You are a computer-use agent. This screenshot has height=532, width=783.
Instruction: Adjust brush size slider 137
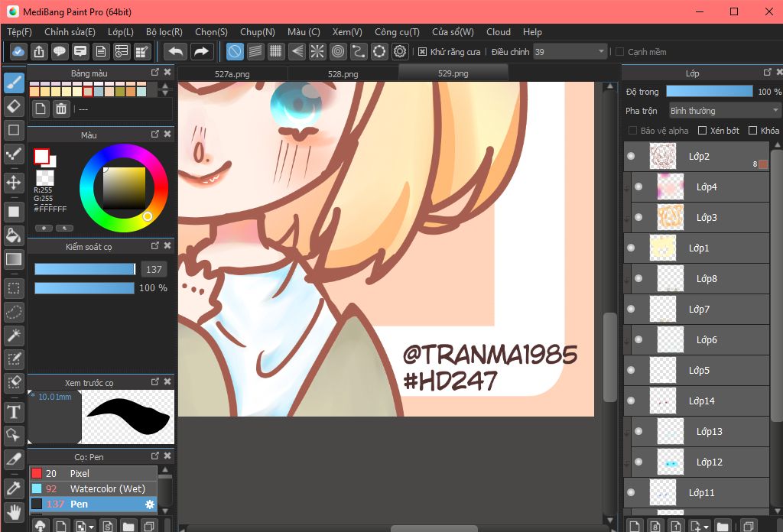(x=85, y=269)
